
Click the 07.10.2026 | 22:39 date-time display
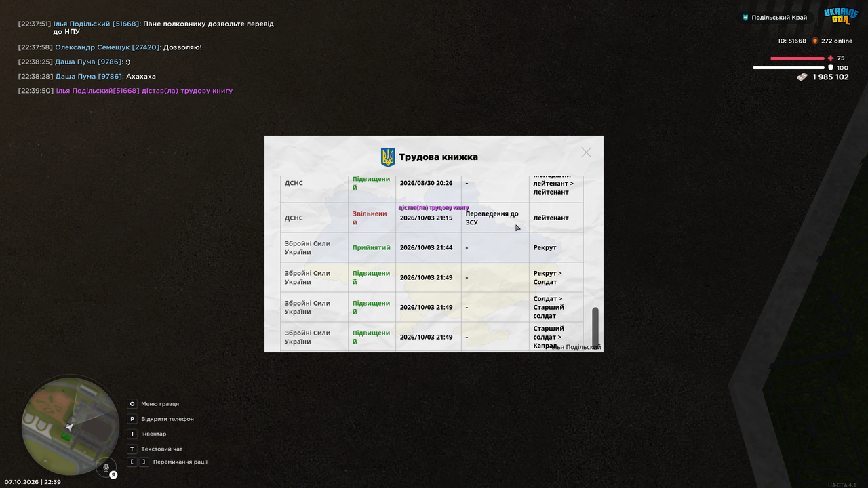(33, 482)
